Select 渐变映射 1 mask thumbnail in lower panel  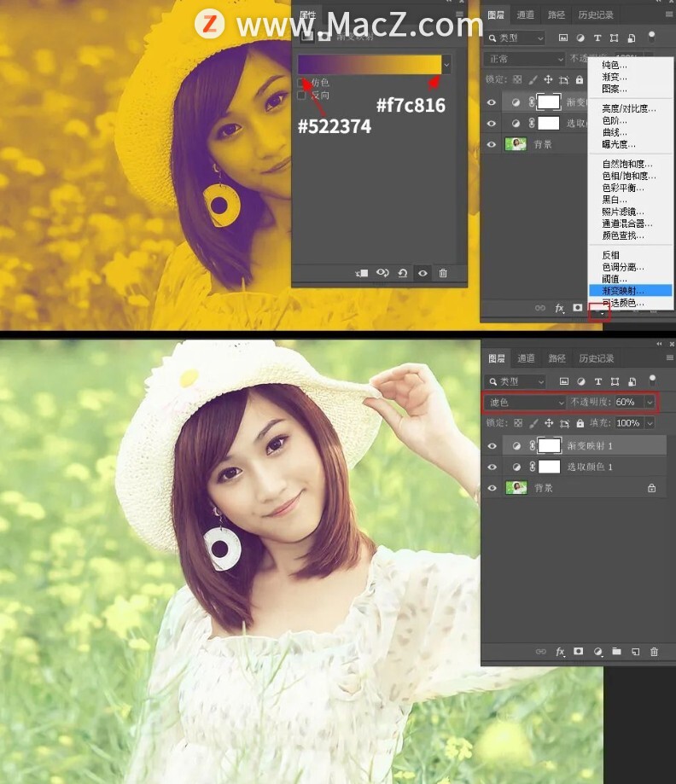point(549,445)
